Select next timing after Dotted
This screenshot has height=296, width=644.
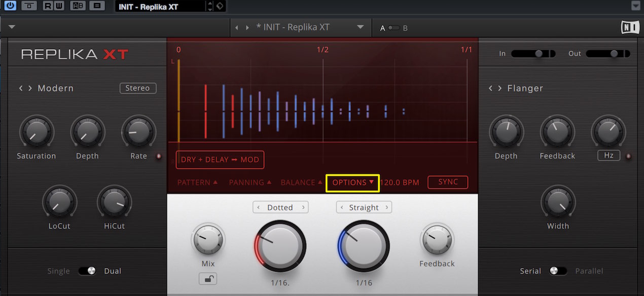pos(303,207)
